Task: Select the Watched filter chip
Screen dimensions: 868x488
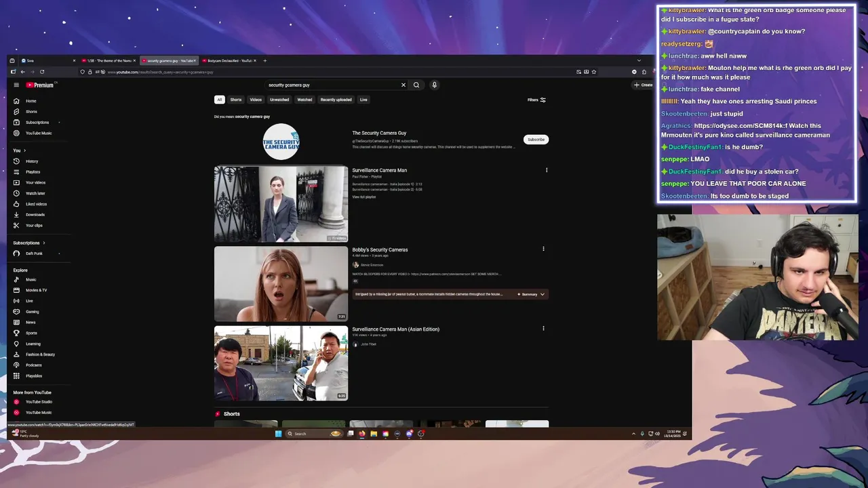Action: point(304,100)
